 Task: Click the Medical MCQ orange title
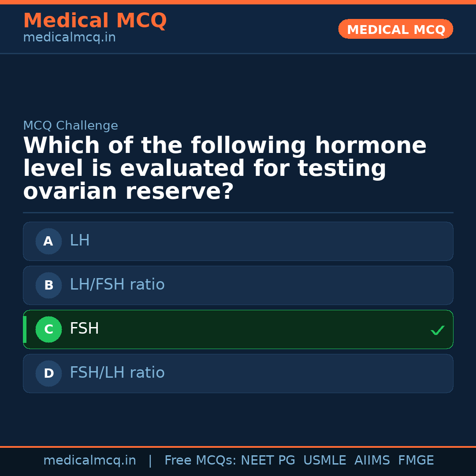(95, 21)
